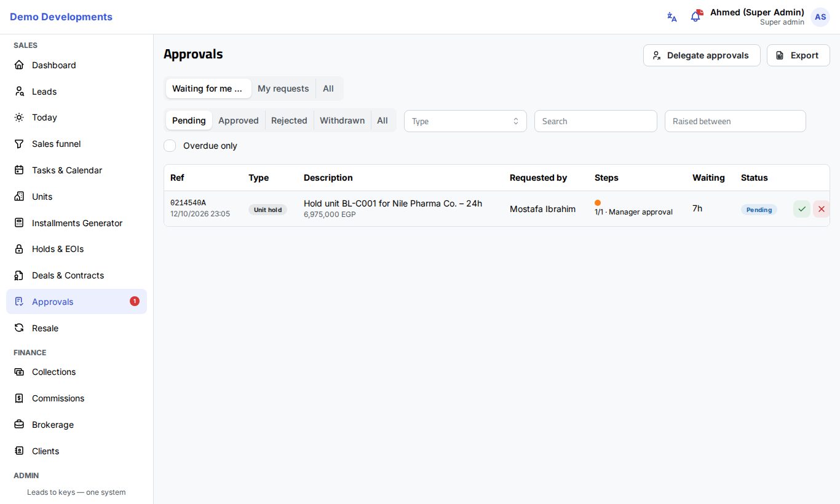Open the Installments Generator

(76, 223)
